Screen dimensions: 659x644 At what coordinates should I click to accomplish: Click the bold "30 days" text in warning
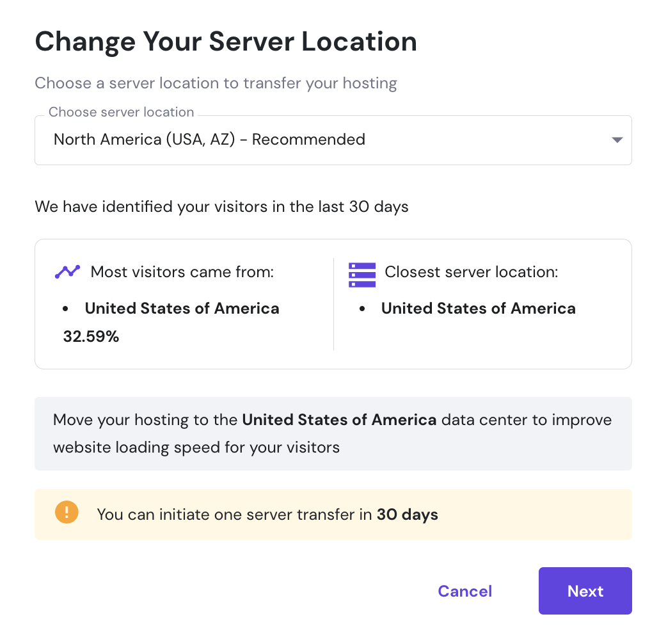407,515
